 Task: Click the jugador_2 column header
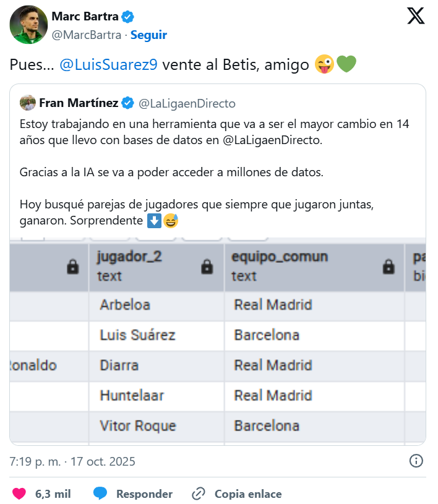click(x=130, y=257)
